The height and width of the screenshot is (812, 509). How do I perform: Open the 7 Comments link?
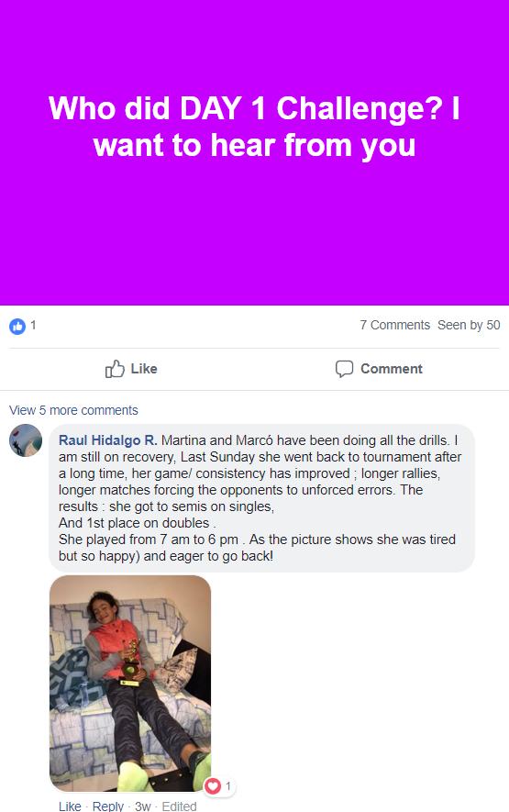[x=395, y=325]
